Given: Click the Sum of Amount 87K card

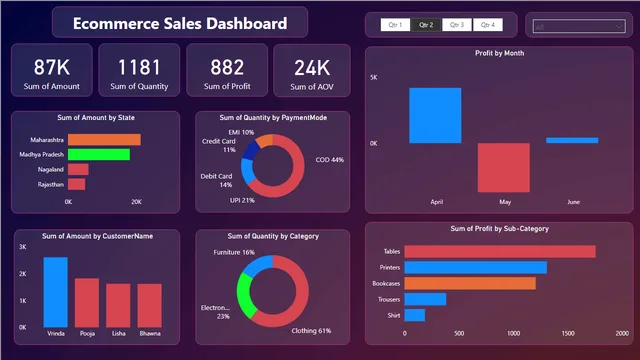Looking at the screenshot, I should pos(52,70).
